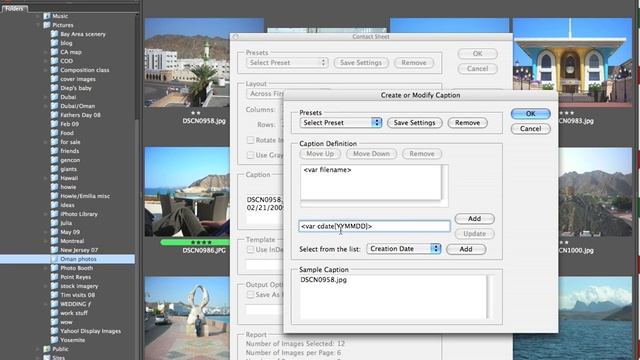The height and width of the screenshot is (360, 640).
Task: Click folder icon next to CA map
Action: 54,52
